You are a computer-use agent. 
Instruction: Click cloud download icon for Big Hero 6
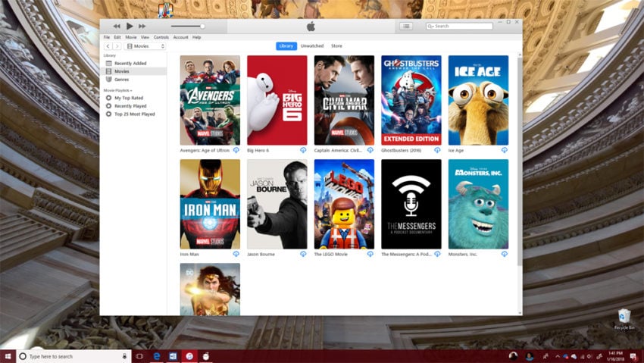303,150
